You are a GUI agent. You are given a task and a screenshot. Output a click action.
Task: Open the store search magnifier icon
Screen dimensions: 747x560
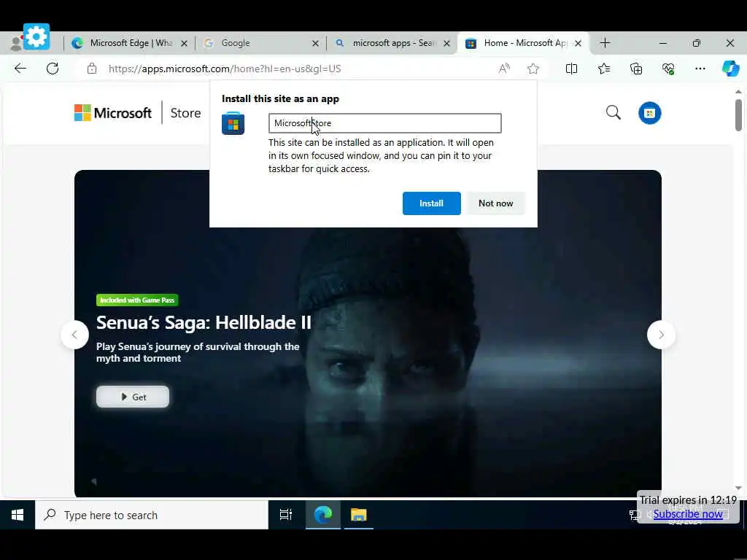pyautogui.click(x=614, y=113)
